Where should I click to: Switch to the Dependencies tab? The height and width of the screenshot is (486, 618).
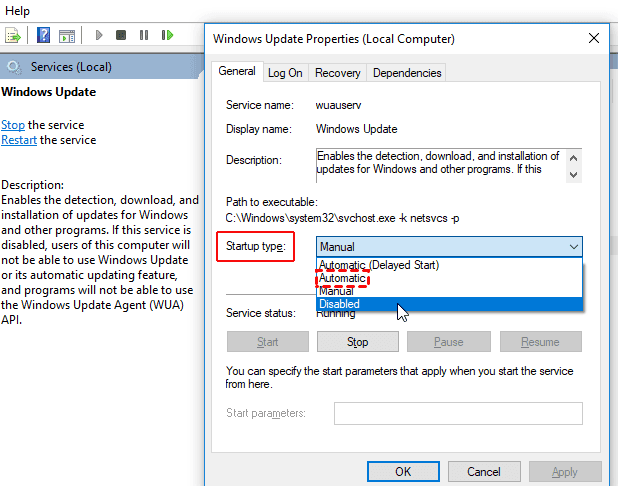point(407,73)
